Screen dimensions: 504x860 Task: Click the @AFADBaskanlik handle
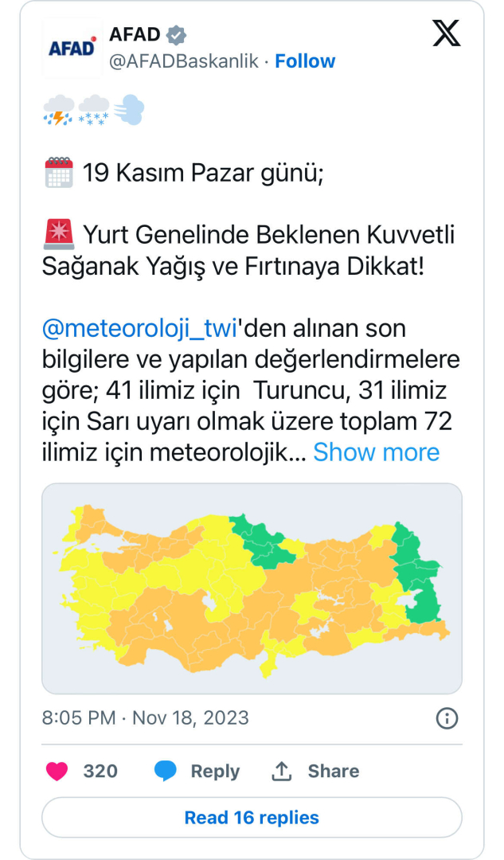(184, 61)
